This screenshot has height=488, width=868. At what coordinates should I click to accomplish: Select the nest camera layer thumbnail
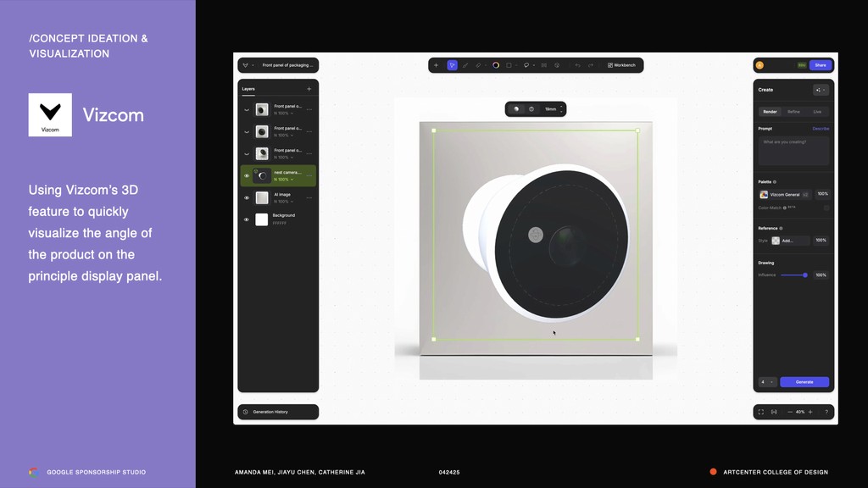pyautogui.click(x=262, y=176)
